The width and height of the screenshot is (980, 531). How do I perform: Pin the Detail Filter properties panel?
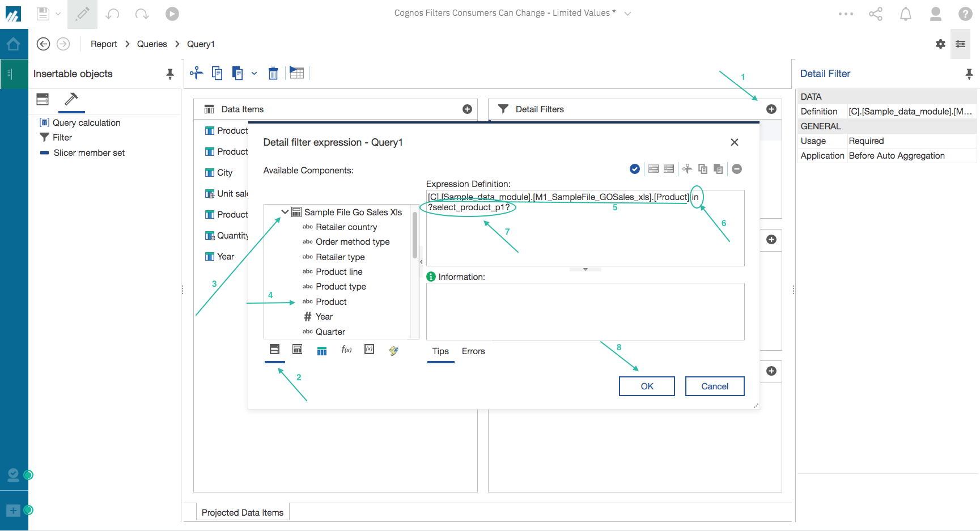point(969,74)
